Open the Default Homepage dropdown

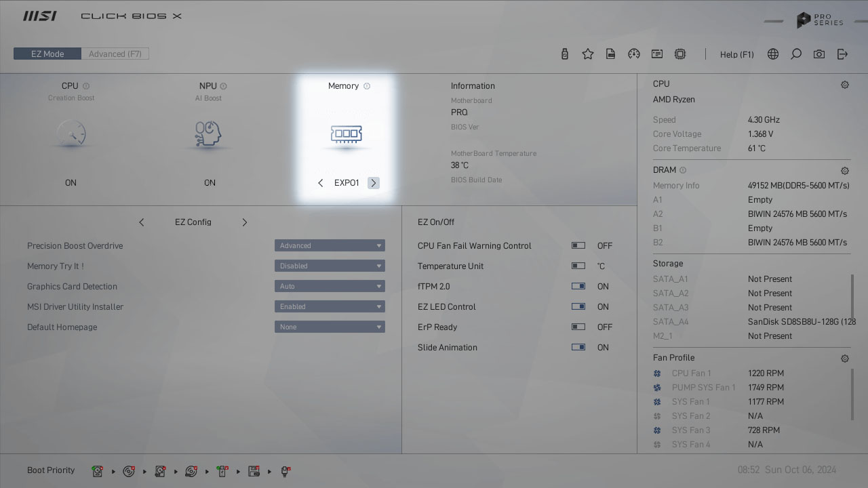pyautogui.click(x=330, y=327)
